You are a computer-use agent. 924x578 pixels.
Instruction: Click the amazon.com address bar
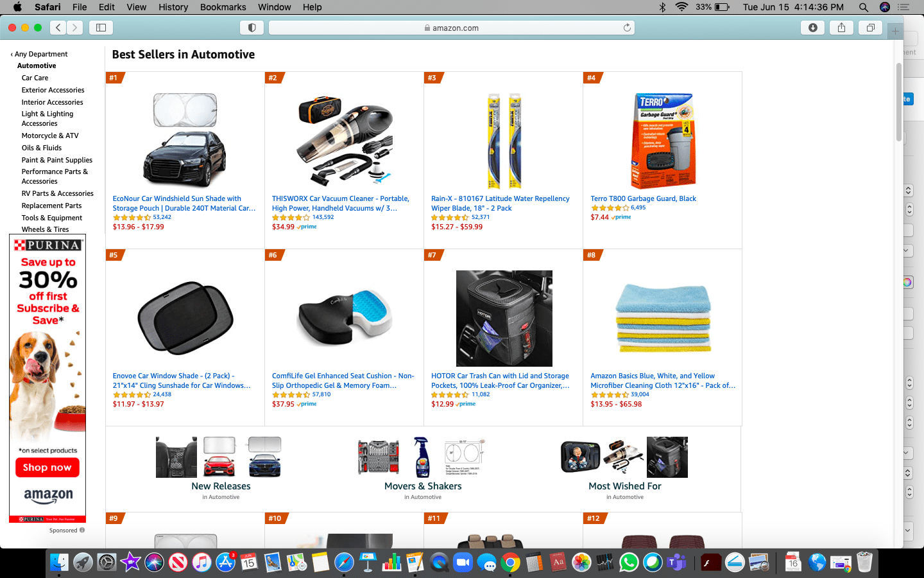click(x=452, y=28)
